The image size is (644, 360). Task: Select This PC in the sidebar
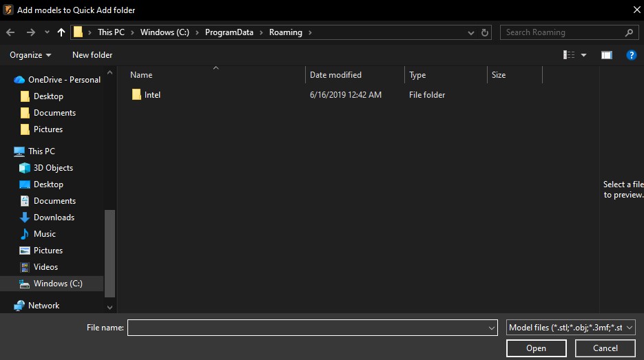pyautogui.click(x=41, y=151)
